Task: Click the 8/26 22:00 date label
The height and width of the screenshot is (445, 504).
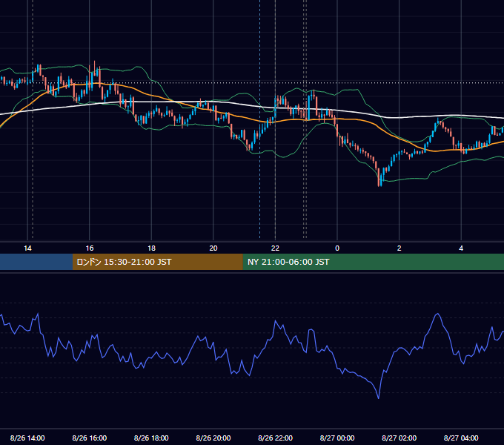Action: 275,438
